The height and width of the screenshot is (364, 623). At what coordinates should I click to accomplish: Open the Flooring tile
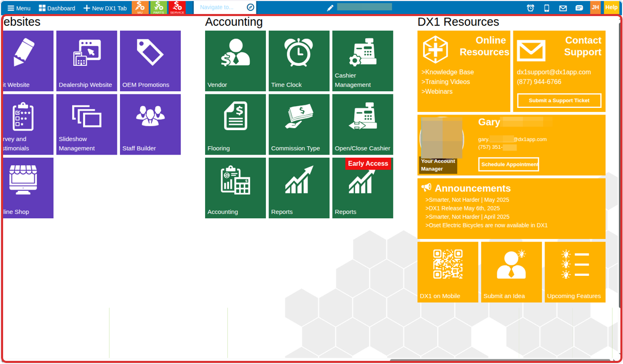235,124
